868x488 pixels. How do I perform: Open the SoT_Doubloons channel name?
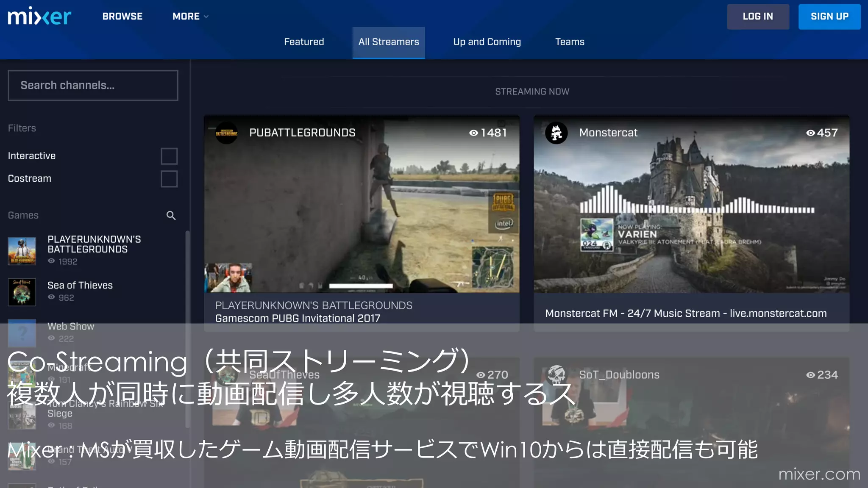[x=619, y=375]
